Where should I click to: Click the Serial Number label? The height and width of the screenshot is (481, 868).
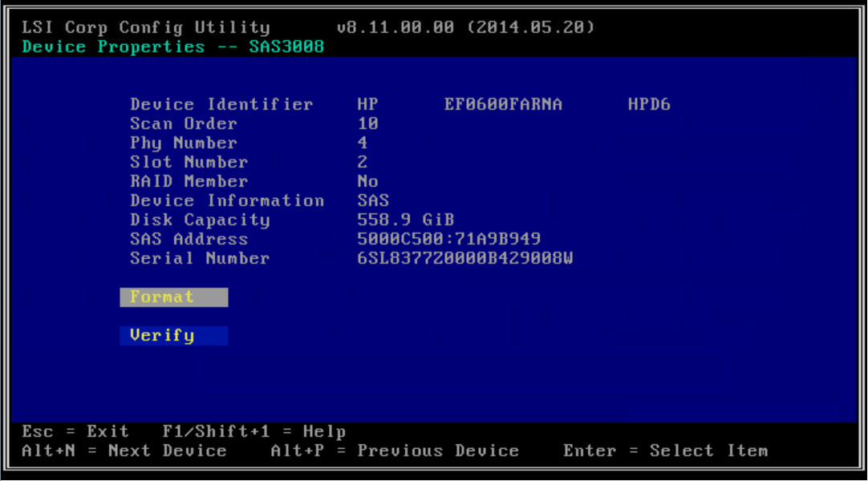point(200,259)
